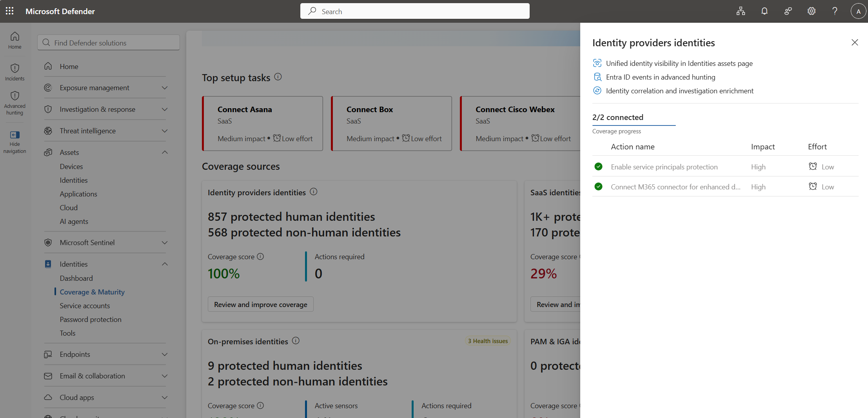868x418 pixels.
Task: Open the network topology icon in header
Action: pos(741,11)
